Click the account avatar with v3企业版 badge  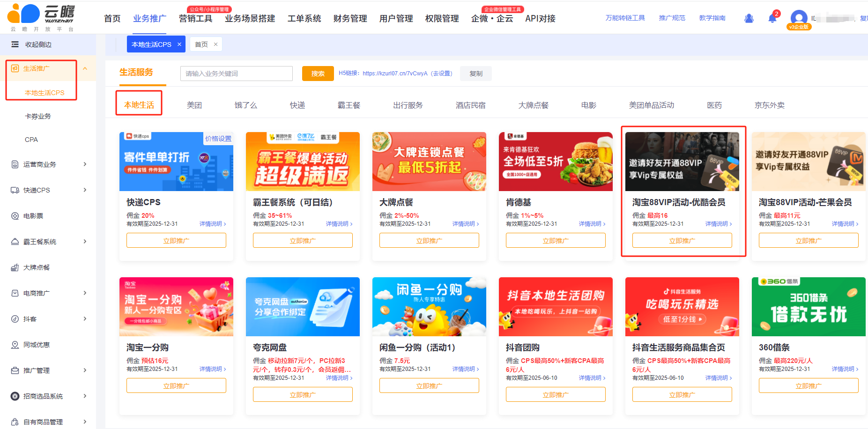799,19
